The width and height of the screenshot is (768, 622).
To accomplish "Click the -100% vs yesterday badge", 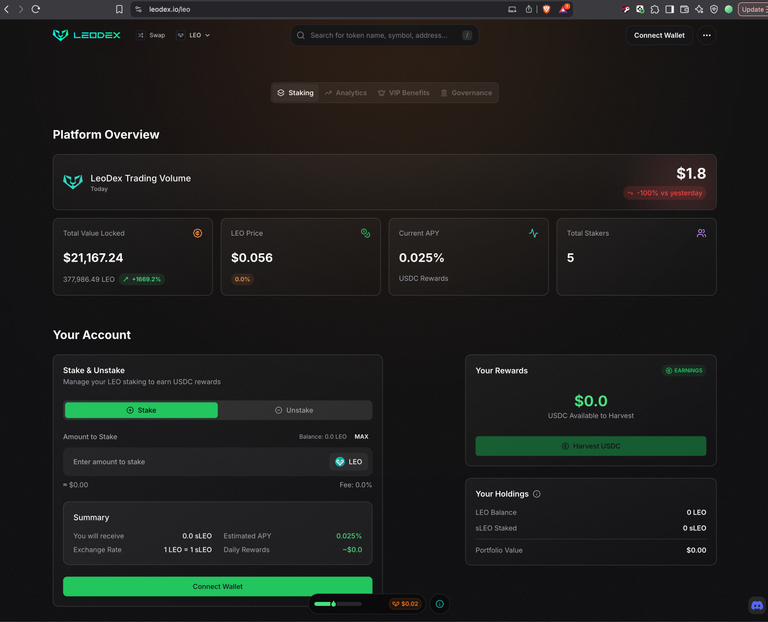I will pyautogui.click(x=665, y=193).
